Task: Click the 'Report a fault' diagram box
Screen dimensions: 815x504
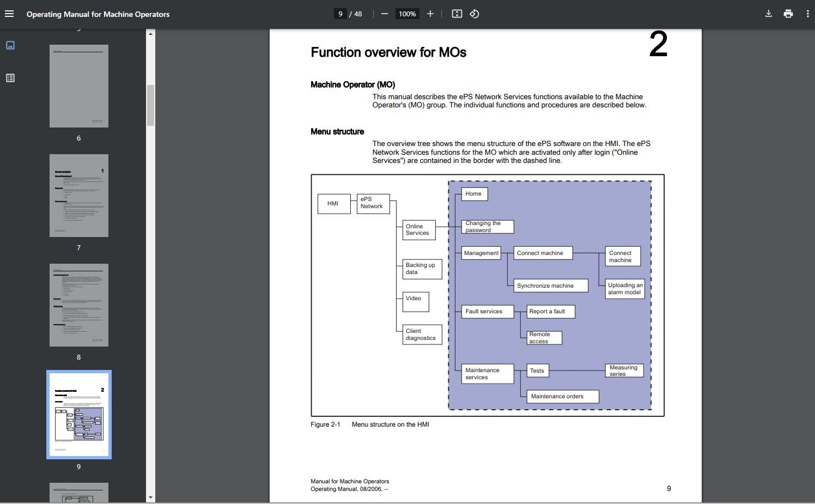Action: click(x=551, y=312)
